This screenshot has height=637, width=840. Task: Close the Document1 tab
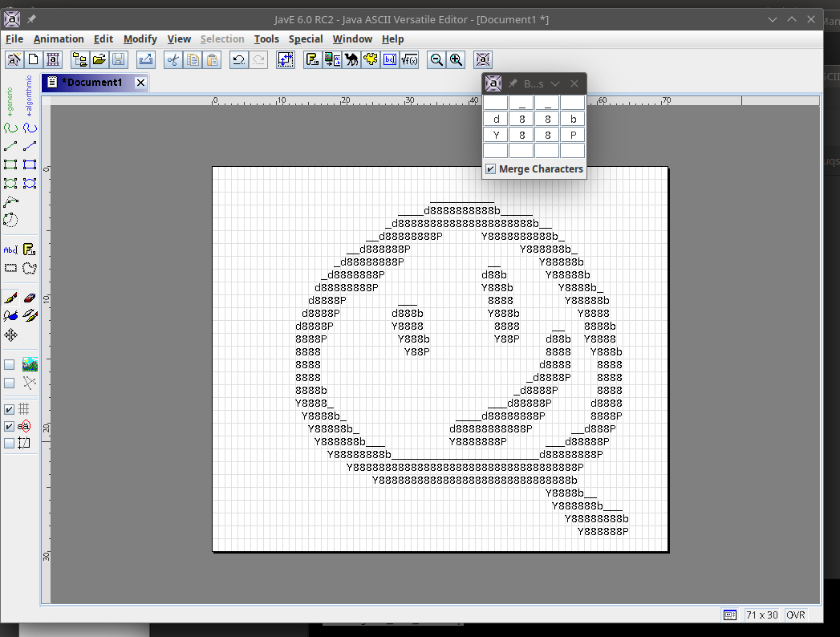point(140,83)
